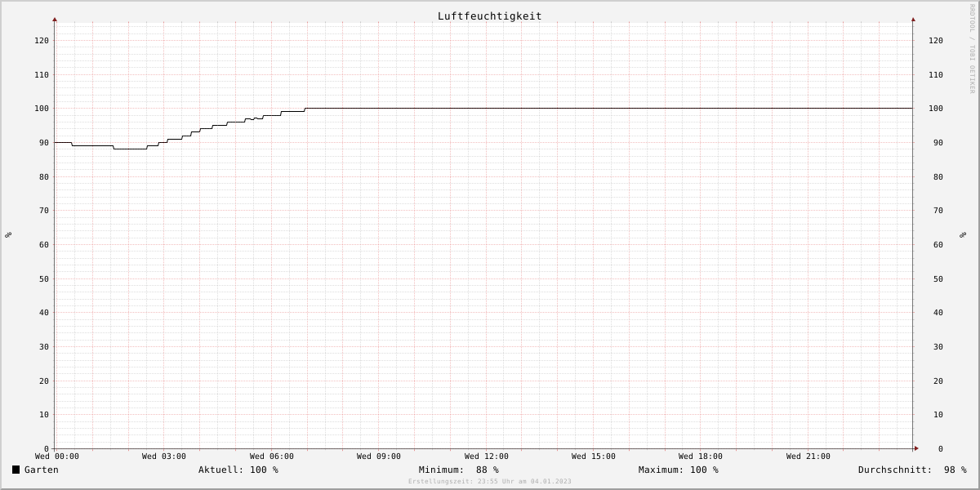Click the 20 label on the left axis
Viewport: 980px width, 490px height.
click(44, 381)
